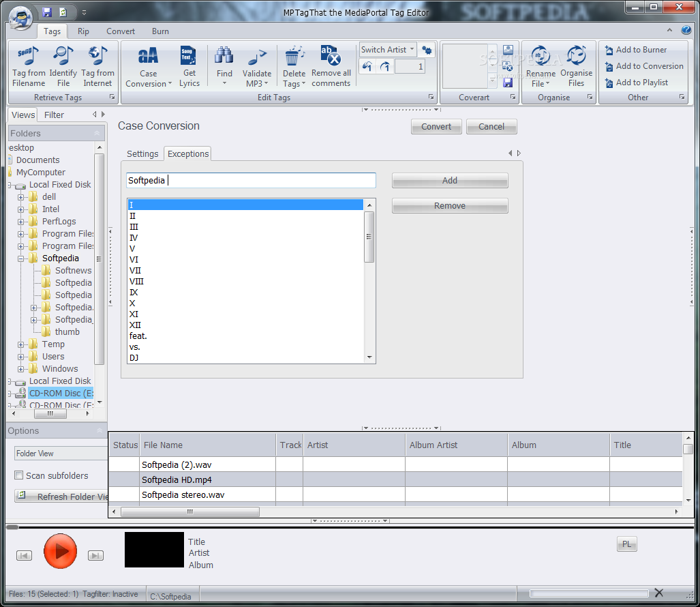Select the VIII exception entry

(x=245, y=282)
